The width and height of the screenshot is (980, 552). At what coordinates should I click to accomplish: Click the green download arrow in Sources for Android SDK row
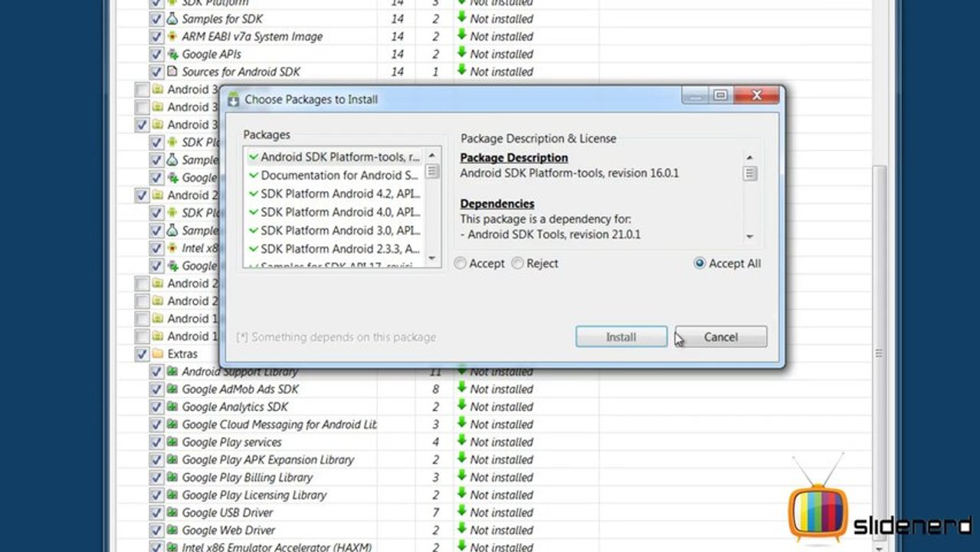coord(461,71)
